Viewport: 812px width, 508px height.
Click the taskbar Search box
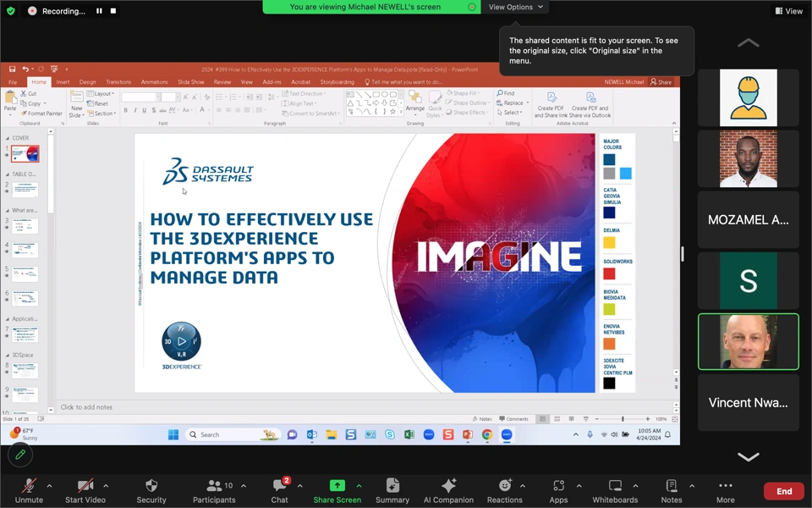pyautogui.click(x=233, y=434)
